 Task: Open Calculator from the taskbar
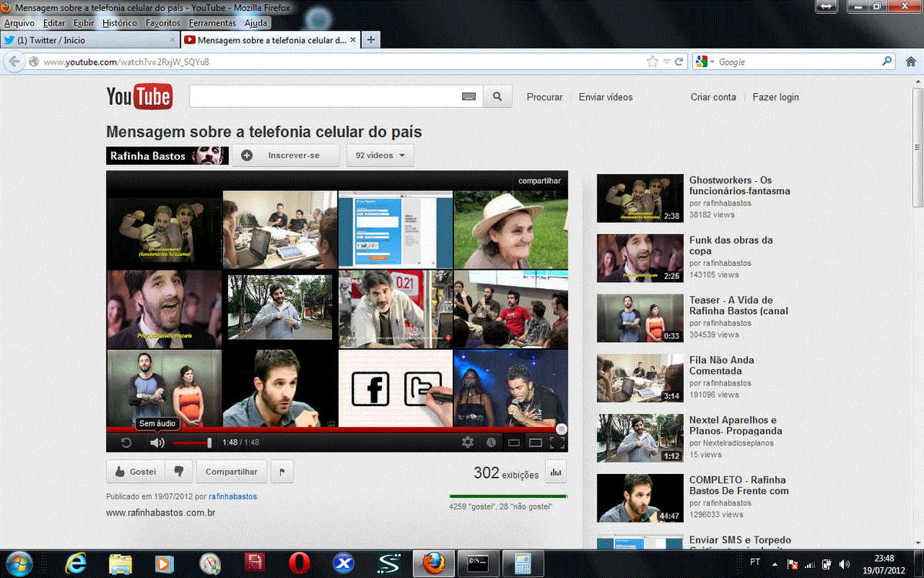point(524,563)
